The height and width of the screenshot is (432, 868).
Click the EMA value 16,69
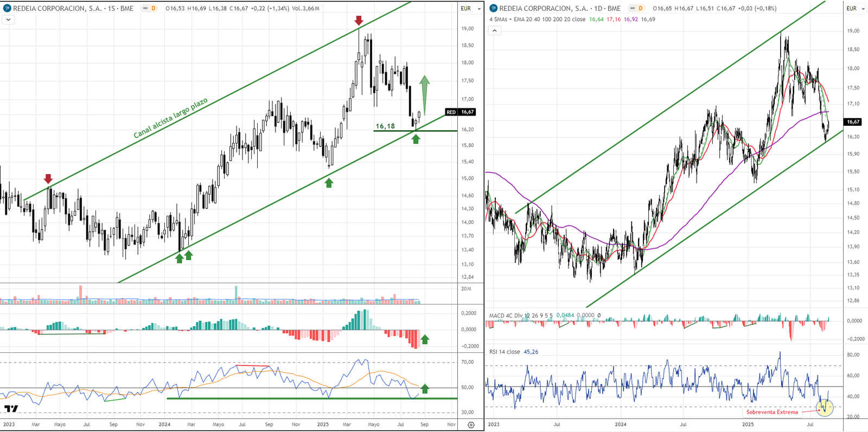click(648, 20)
